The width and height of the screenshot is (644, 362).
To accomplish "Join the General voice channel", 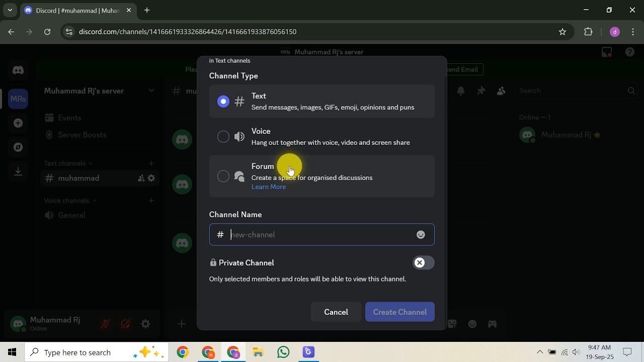I will 101,215.
